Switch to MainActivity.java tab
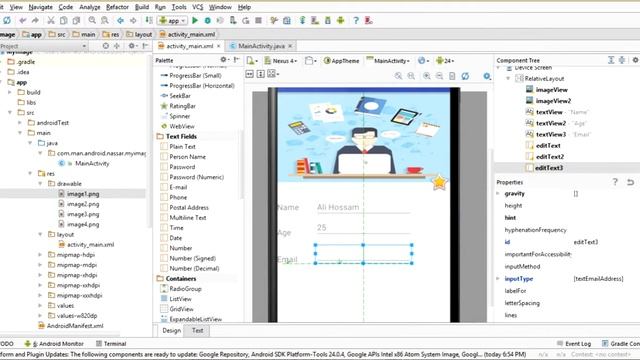This screenshot has height=360, width=640. tap(261, 46)
